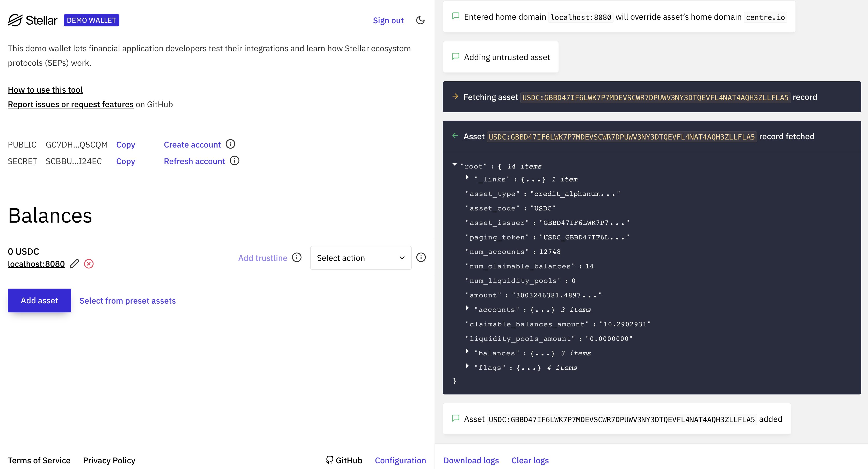Click How to use this tool link
Viewport: 868px width, 469px height.
(x=45, y=90)
